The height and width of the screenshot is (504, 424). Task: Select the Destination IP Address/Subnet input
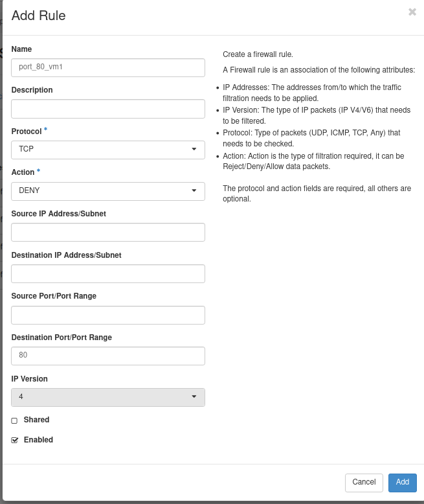click(108, 273)
